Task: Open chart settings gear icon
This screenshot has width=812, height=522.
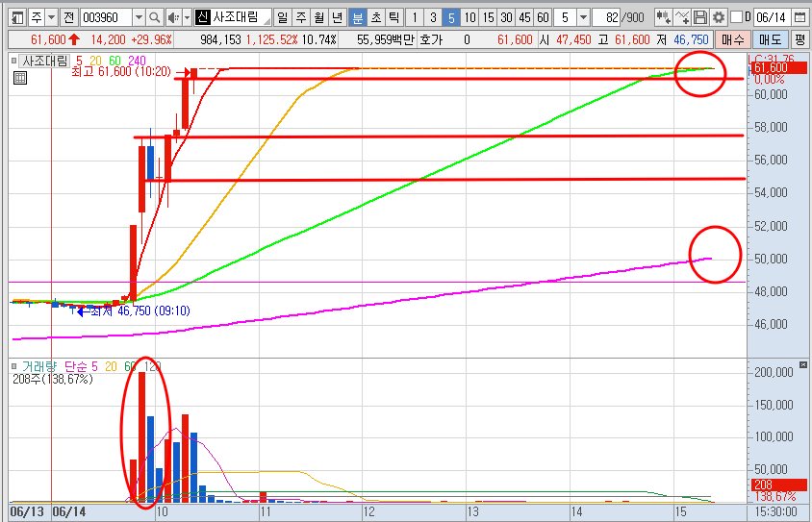Action: (719, 17)
